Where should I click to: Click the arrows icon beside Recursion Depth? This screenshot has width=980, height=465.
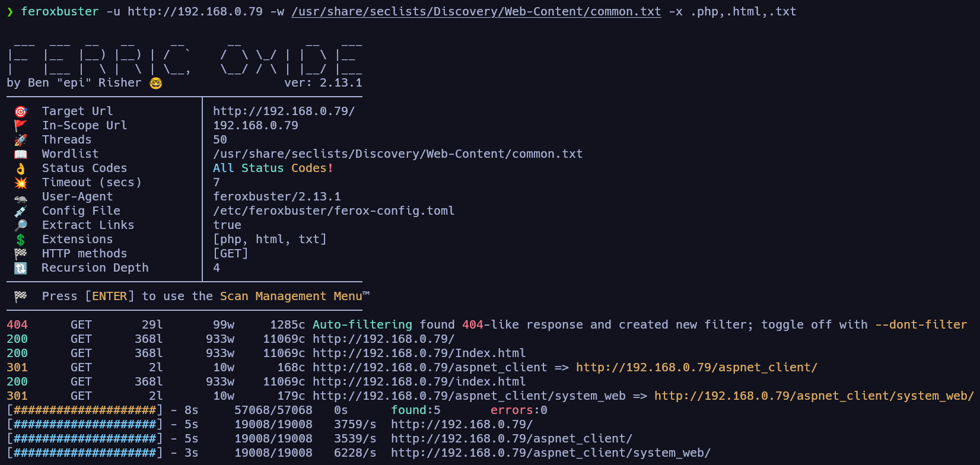[x=21, y=268]
